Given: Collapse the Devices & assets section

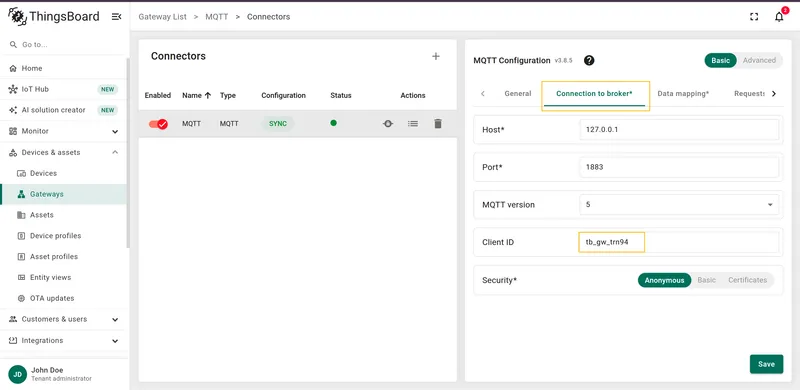Looking at the screenshot, I should (115, 153).
